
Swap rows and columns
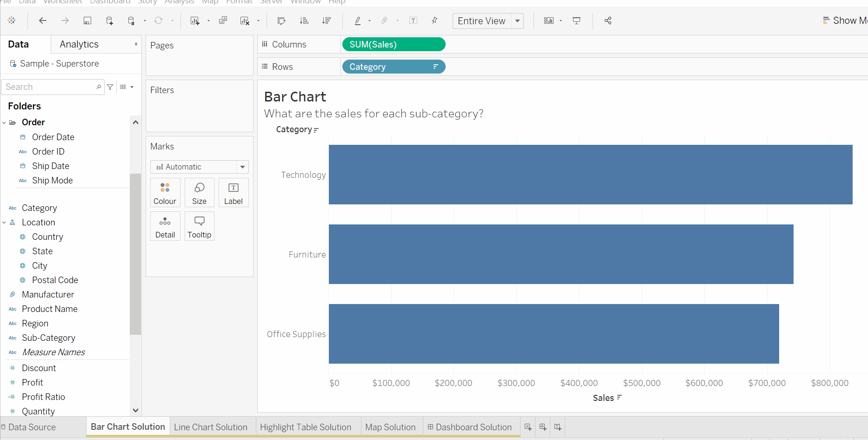click(281, 20)
